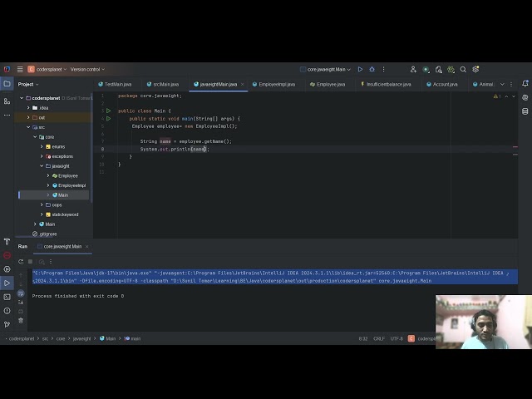Show hidden editor tabs dropdown
The width and height of the screenshot is (532, 399).
tap(502, 84)
